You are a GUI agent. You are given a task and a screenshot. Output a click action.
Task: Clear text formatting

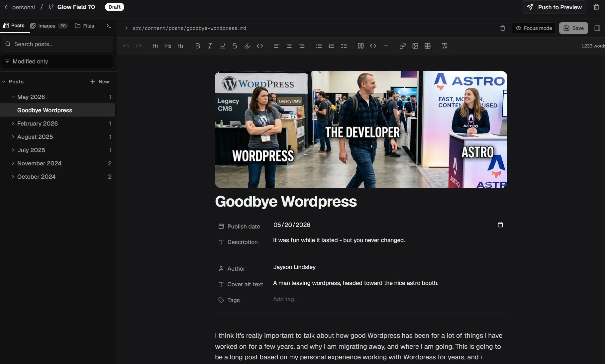444,46
